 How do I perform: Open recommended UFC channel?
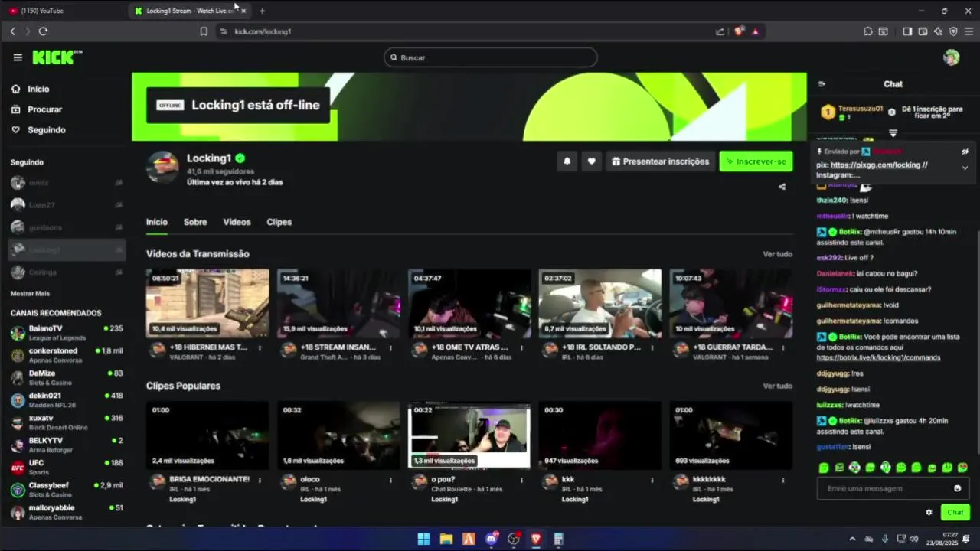pos(67,467)
